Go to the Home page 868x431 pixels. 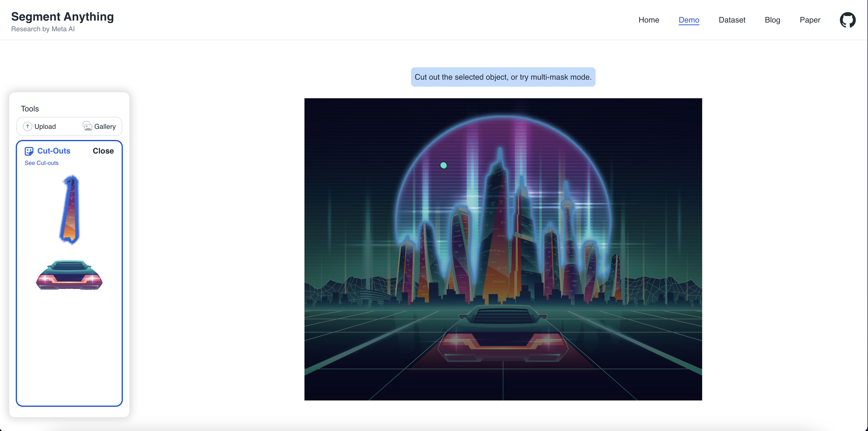pos(649,20)
